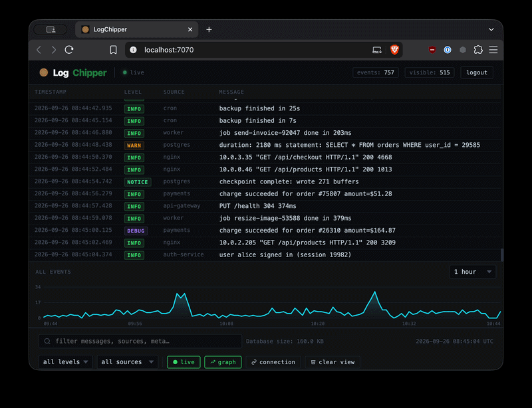
Task: Click the UTC clock in the footer
Action: click(455, 342)
